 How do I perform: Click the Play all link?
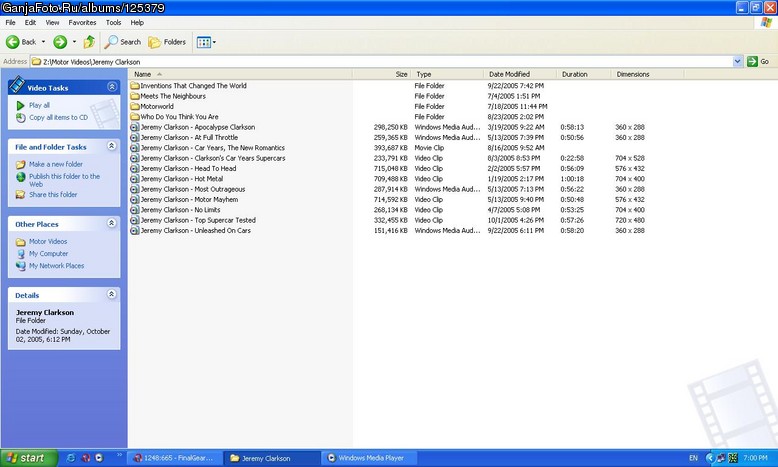(39, 105)
